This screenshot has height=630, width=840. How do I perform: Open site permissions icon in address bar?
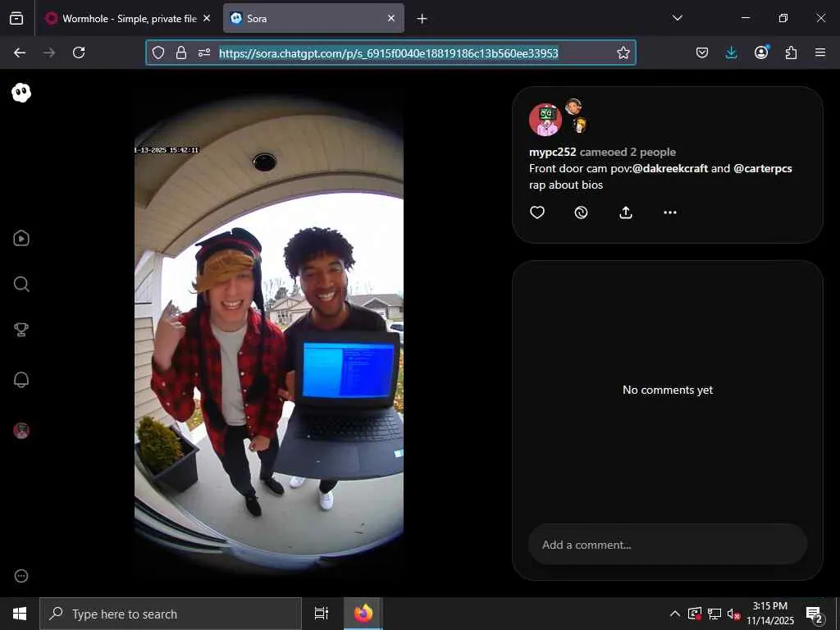pyautogui.click(x=204, y=52)
